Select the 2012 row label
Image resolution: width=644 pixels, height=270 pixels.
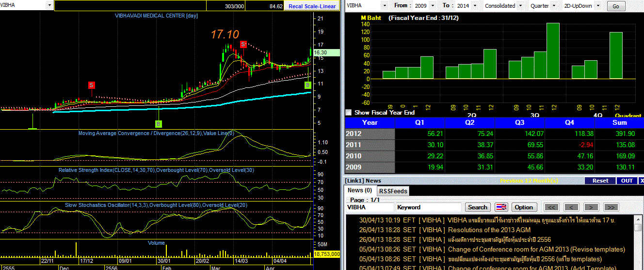(370, 134)
